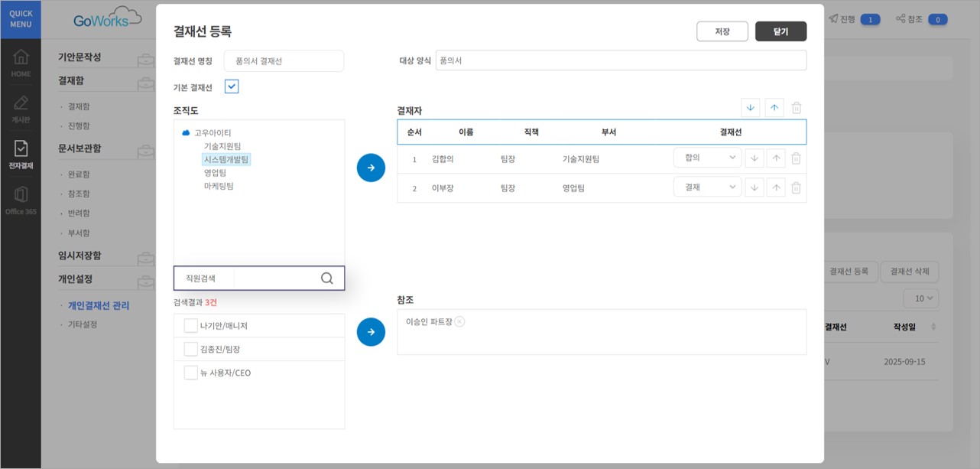Click the search magnifier icon in 직원검색

pos(327,278)
